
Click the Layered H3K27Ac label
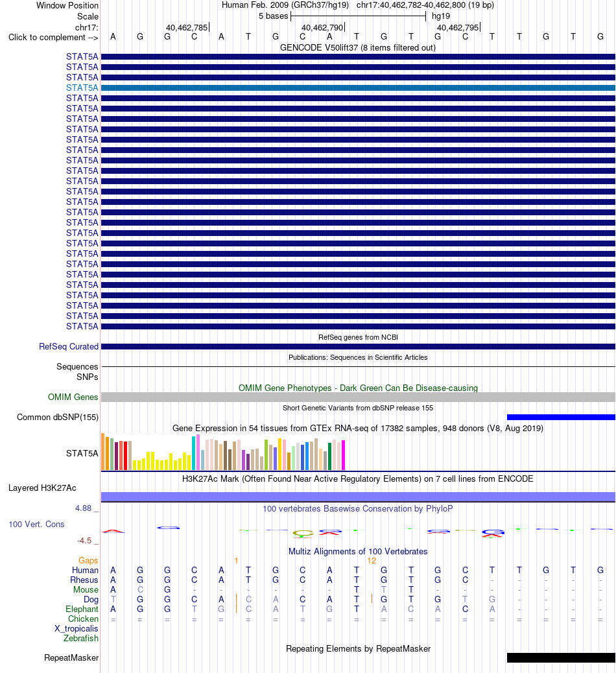(x=43, y=488)
